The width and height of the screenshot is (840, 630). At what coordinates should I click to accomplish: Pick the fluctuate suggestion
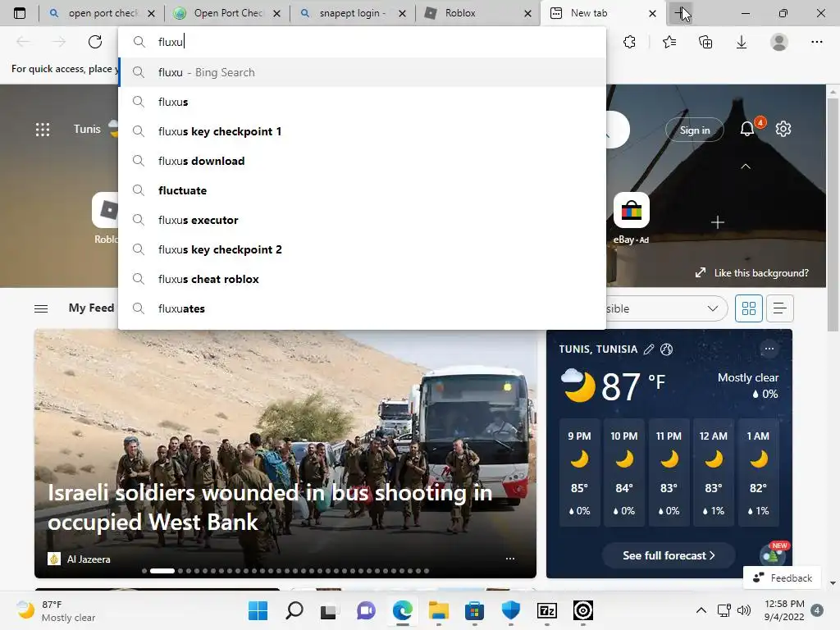click(x=362, y=190)
